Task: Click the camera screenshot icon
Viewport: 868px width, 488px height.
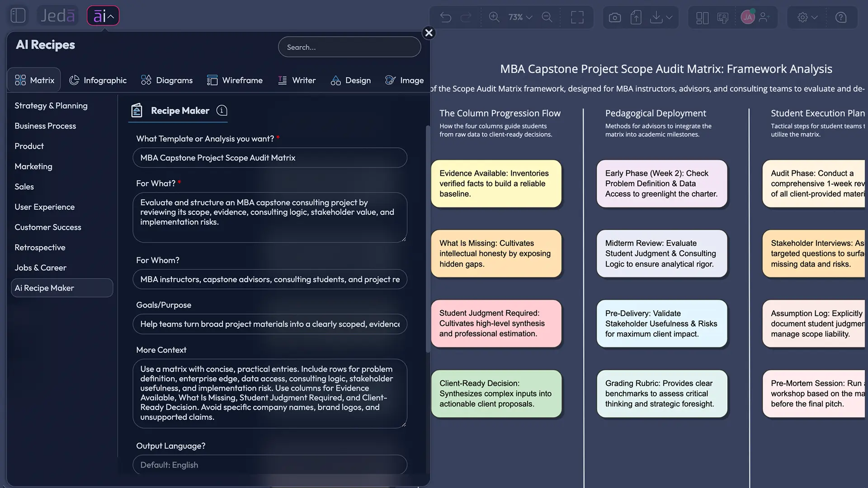Action: [x=615, y=17]
